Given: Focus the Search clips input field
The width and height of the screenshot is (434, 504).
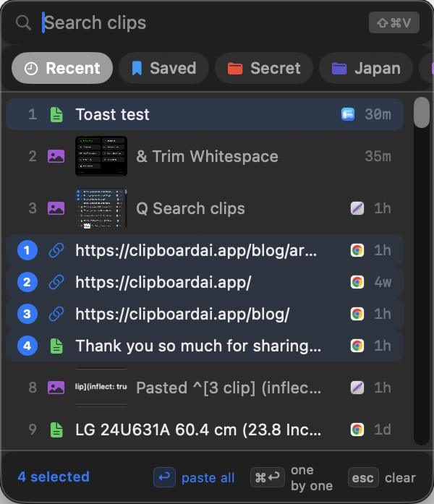Looking at the screenshot, I should click(x=203, y=22).
